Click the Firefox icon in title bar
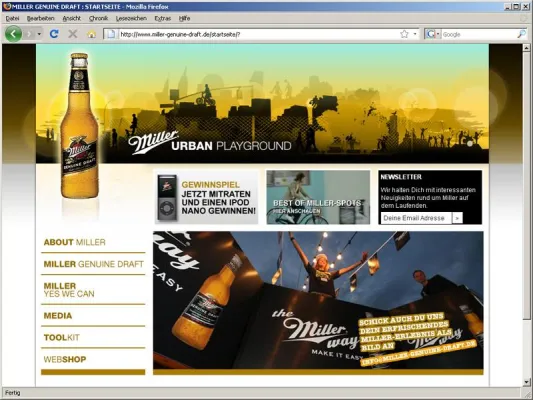This screenshot has width=533, height=400. tap(7, 6)
